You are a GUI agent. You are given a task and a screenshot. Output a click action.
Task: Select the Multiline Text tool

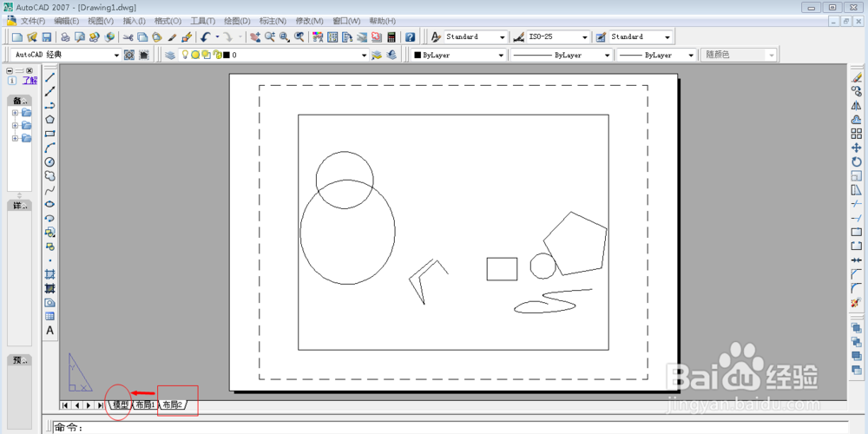point(49,331)
